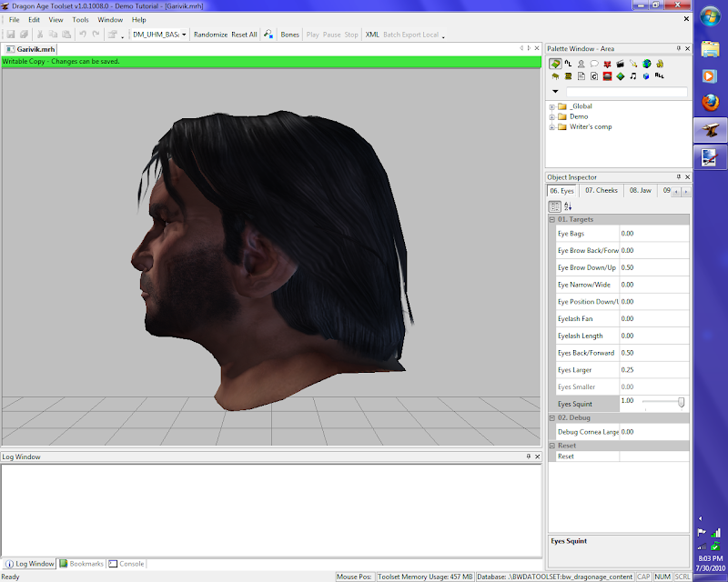Image resolution: width=728 pixels, height=582 pixels.
Task: Toggle Bones display in toolbar
Action: click(289, 35)
